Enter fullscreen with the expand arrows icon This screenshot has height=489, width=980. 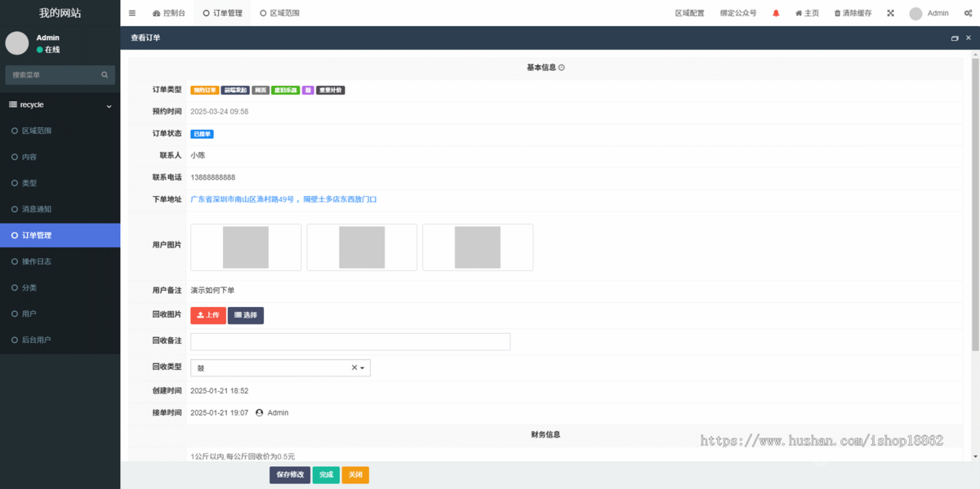890,13
